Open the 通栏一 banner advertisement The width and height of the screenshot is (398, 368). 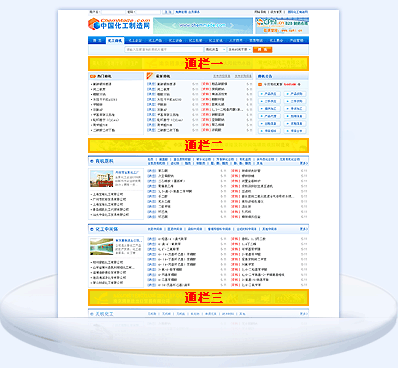[x=198, y=63]
